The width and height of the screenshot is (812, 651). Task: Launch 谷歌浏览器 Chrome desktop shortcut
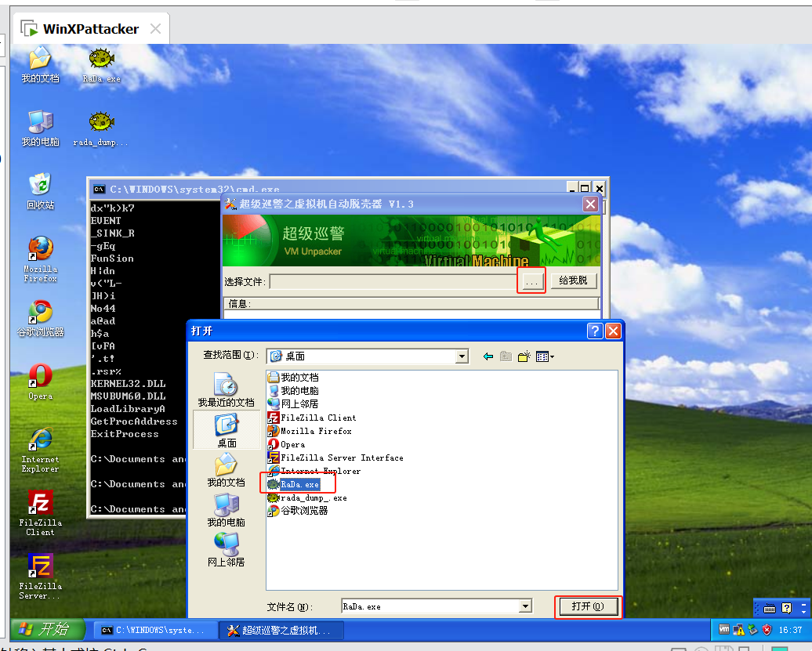click(41, 319)
